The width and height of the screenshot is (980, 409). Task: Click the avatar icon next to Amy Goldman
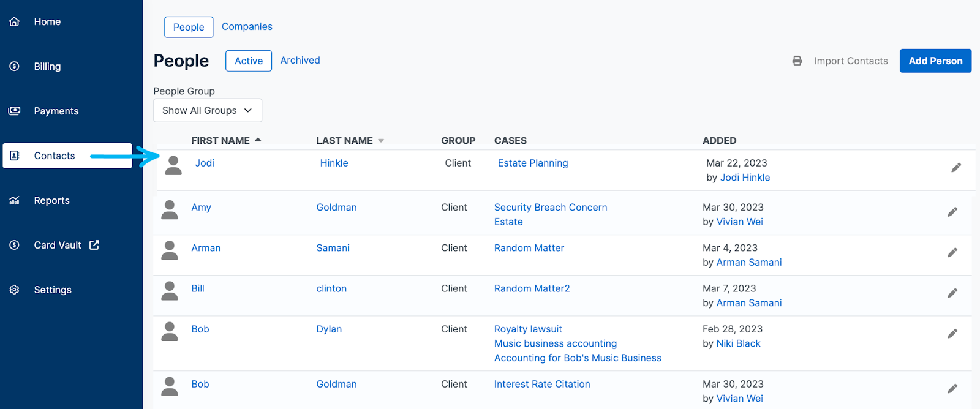(170, 209)
